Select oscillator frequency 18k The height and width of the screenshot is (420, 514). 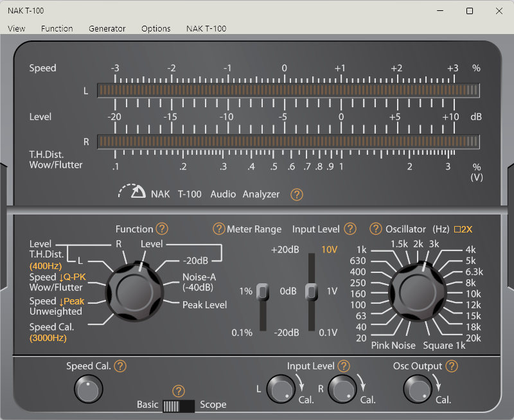pos(474,328)
